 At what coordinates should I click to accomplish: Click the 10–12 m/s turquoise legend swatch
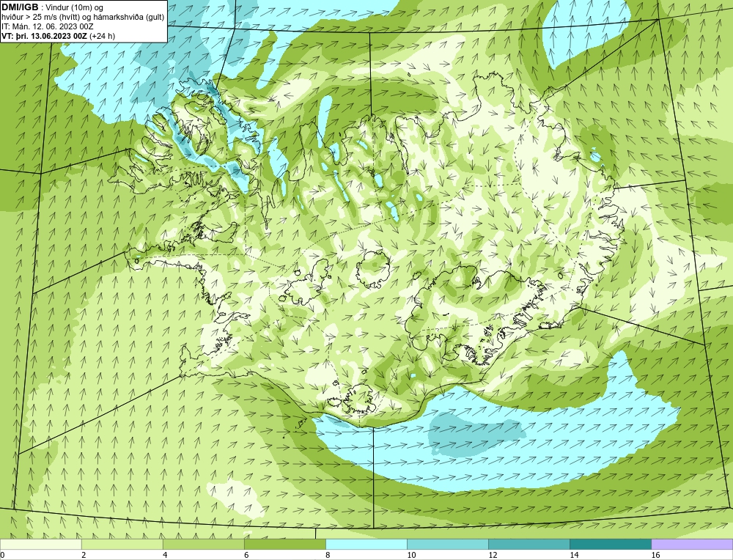448,544
